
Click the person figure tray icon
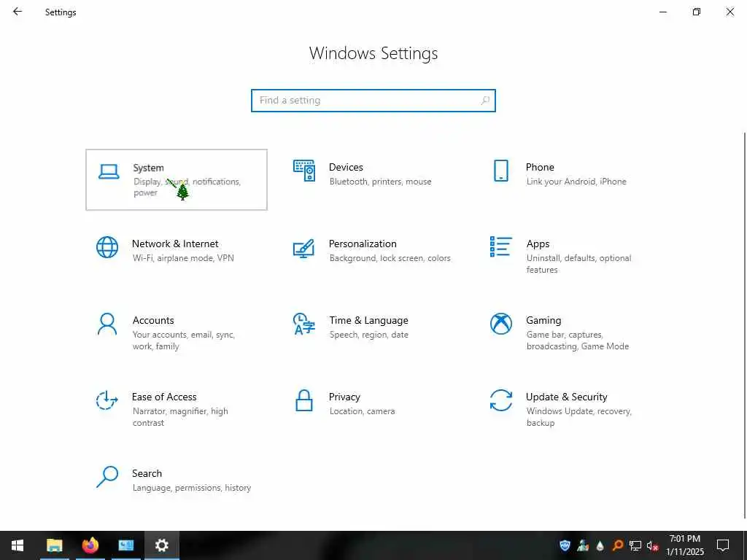click(583, 545)
